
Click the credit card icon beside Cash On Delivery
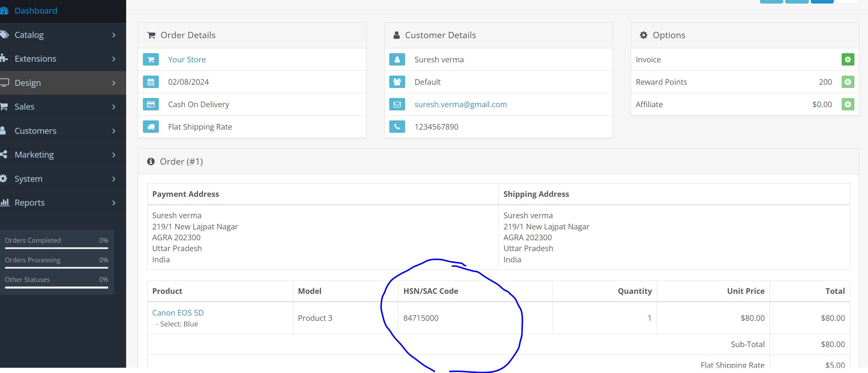tap(151, 104)
